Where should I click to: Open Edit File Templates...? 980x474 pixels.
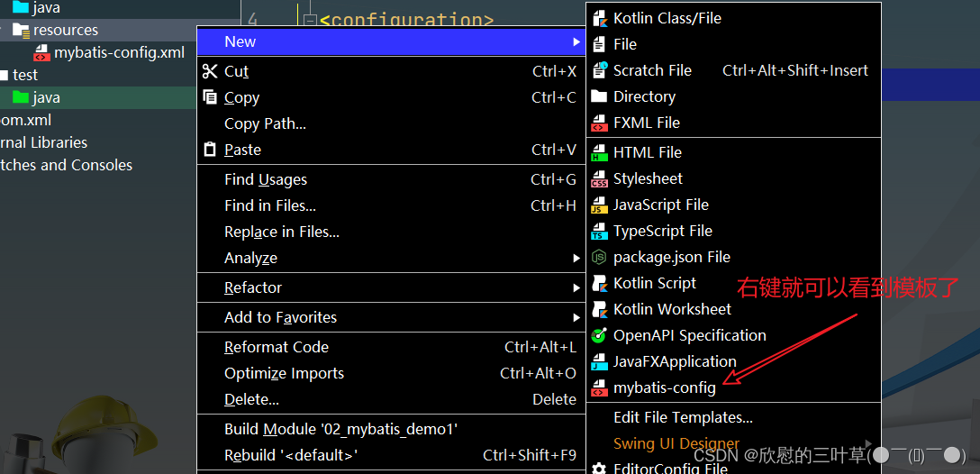click(734, 418)
